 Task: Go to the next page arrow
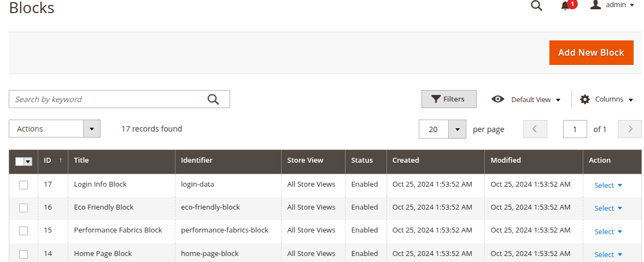coord(629,129)
